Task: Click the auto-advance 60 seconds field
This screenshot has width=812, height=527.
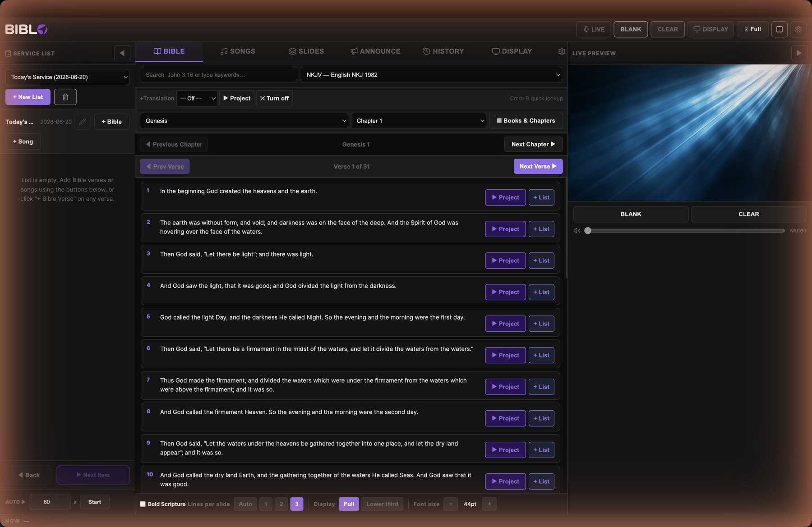Action: pyautogui.click(x=50, y=502)
